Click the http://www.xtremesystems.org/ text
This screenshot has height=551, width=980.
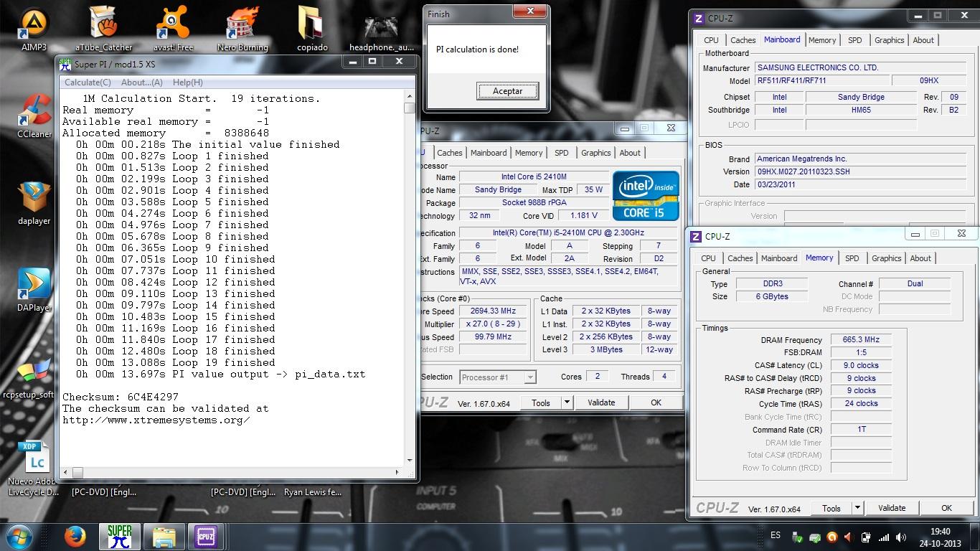[x=156, y=420]
